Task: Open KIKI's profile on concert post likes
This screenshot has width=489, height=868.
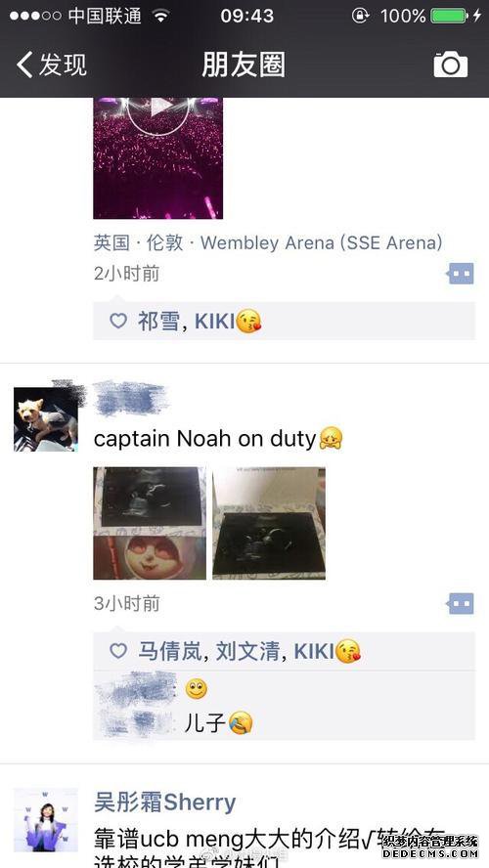Action: click(215, 321)
